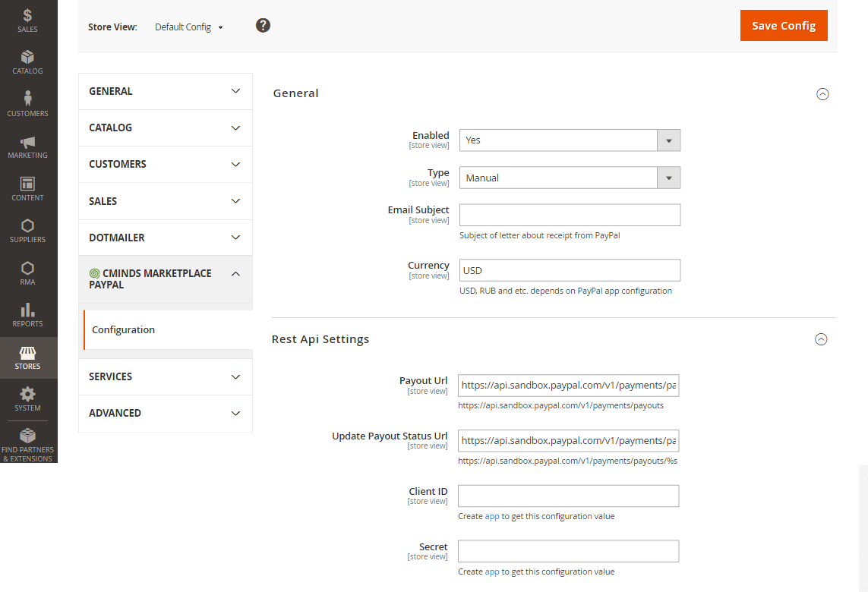Open Suppliers hexagon menu
This screenshot has height=592, width=868.
[x=28, y=231]
